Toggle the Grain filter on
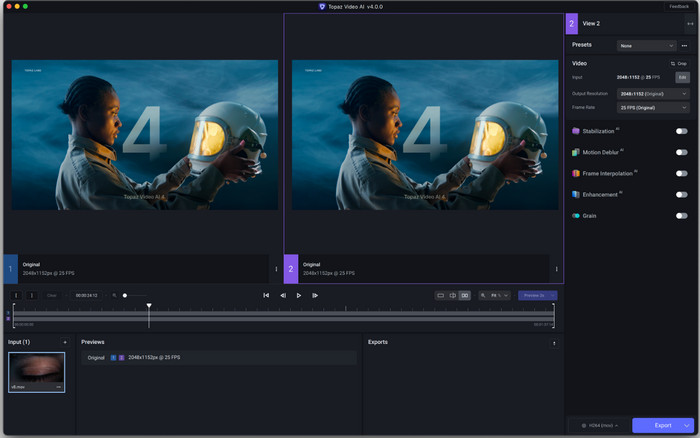The height and width of the screenshot is (438, 700). (681, 215)
